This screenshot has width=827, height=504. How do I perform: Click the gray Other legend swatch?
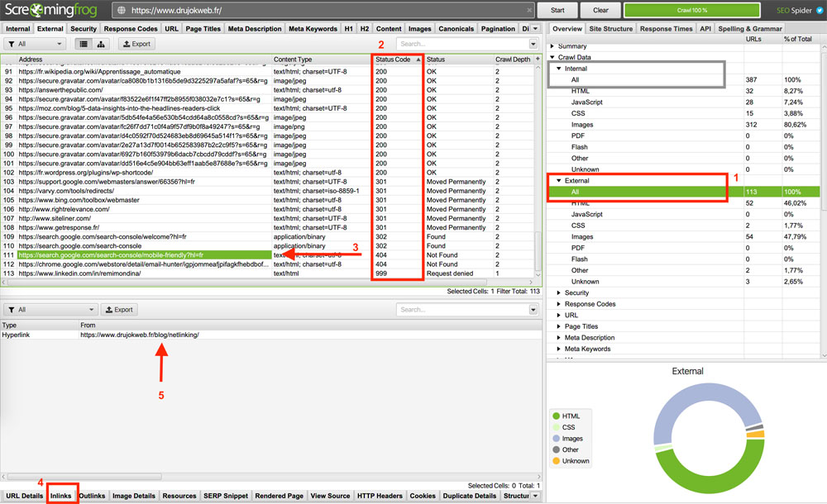click(556, 449)
